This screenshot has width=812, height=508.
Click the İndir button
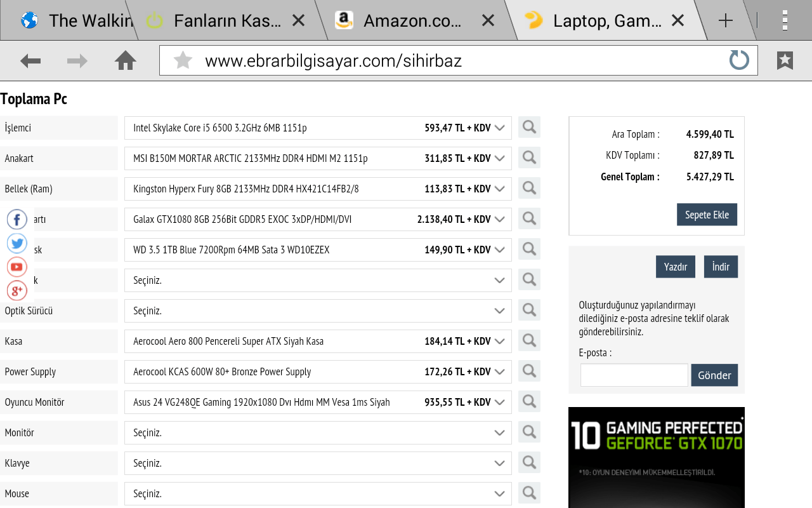(x=721, y=267)
